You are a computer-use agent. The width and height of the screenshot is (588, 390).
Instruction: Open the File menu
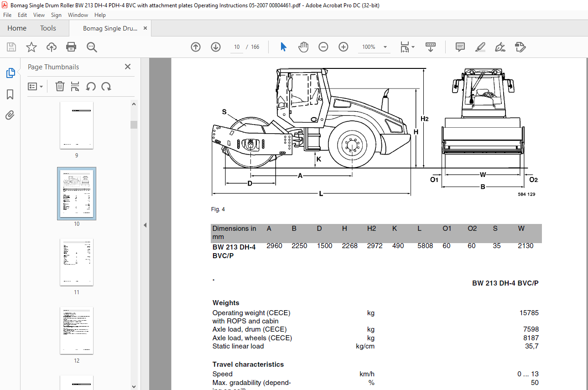click(x=7, y=15)
